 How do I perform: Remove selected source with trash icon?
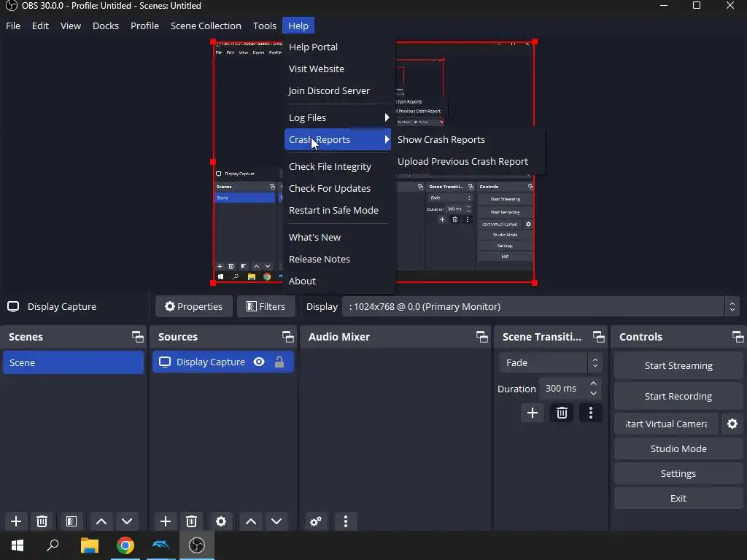pos(192,521)
